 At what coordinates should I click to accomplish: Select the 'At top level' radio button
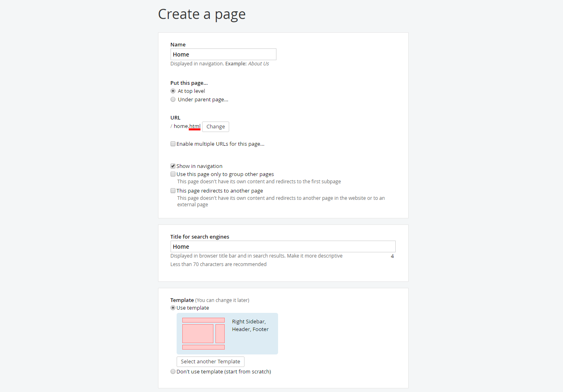tap(173, 91)
